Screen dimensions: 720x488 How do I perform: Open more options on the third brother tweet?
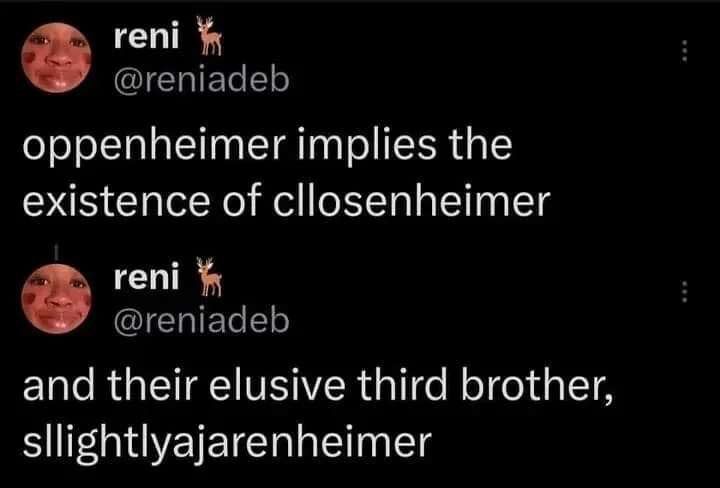684,291
